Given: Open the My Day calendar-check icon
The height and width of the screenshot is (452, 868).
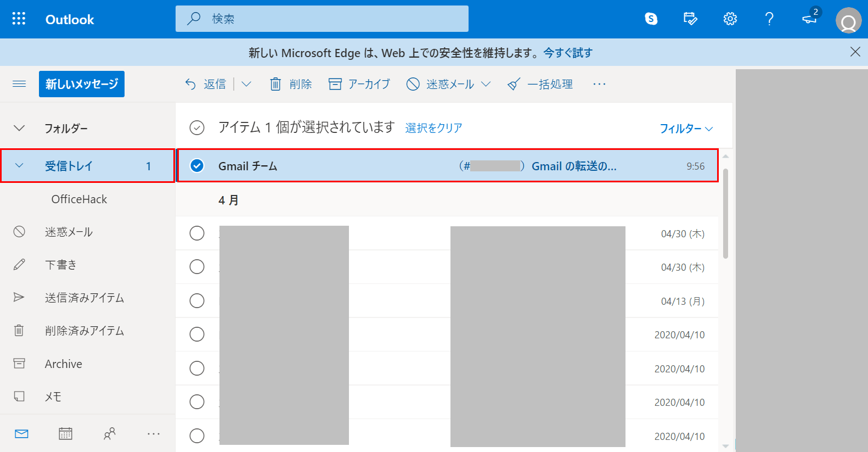Looking at the screenshot, I should coord(690,19).
